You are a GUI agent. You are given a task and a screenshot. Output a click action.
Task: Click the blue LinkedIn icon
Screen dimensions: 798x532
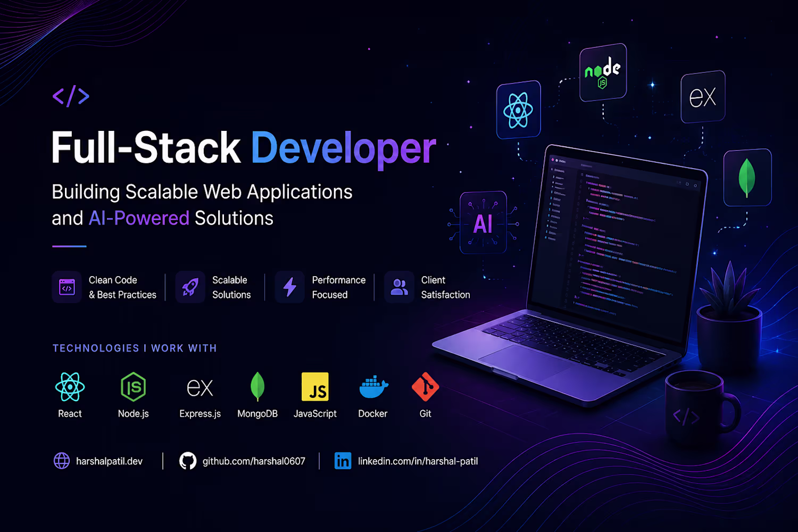coord(343,461)
